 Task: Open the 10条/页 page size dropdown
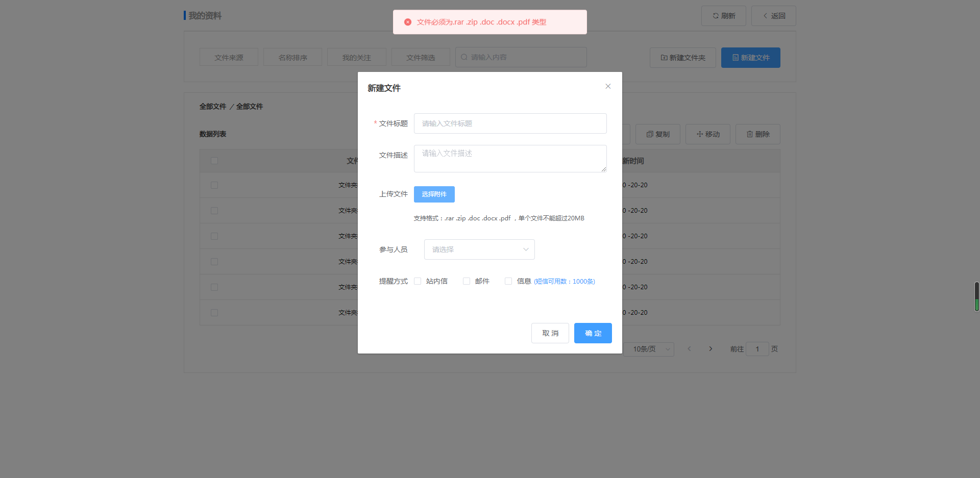click(648, 349)
